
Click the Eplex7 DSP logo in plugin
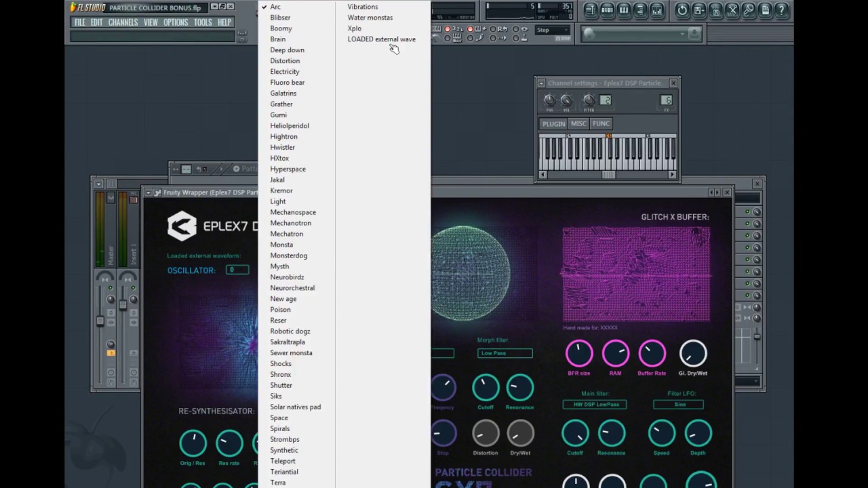point(182,226)
